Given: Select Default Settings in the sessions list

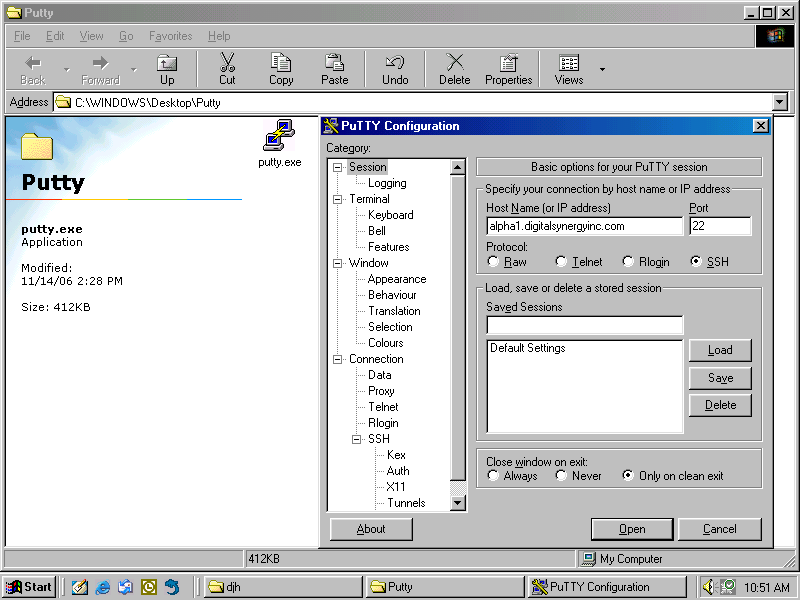Looking at the screenshot, I should [528, 348].
